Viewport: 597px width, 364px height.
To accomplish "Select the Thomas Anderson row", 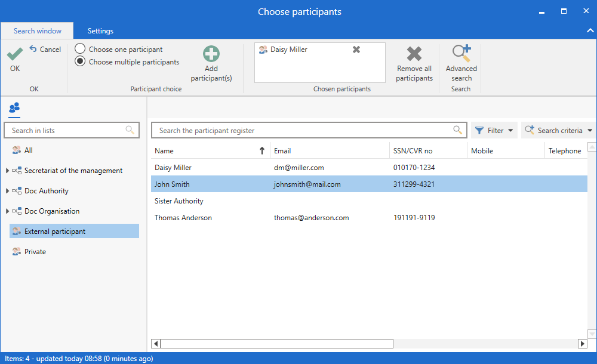I will tap(183, 218).
